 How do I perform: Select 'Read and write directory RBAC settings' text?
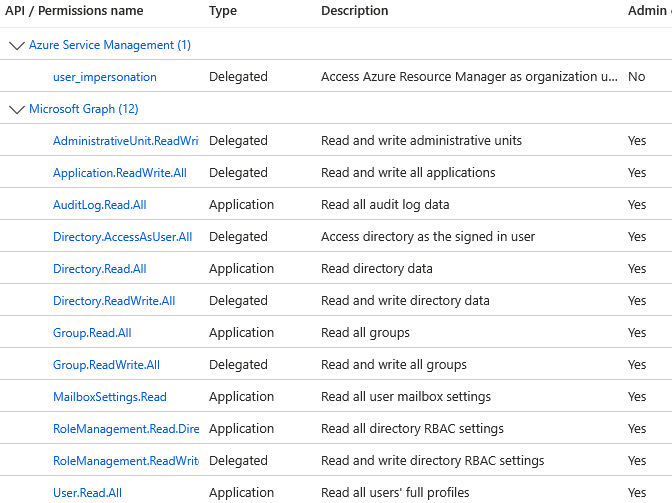[432, 461]
